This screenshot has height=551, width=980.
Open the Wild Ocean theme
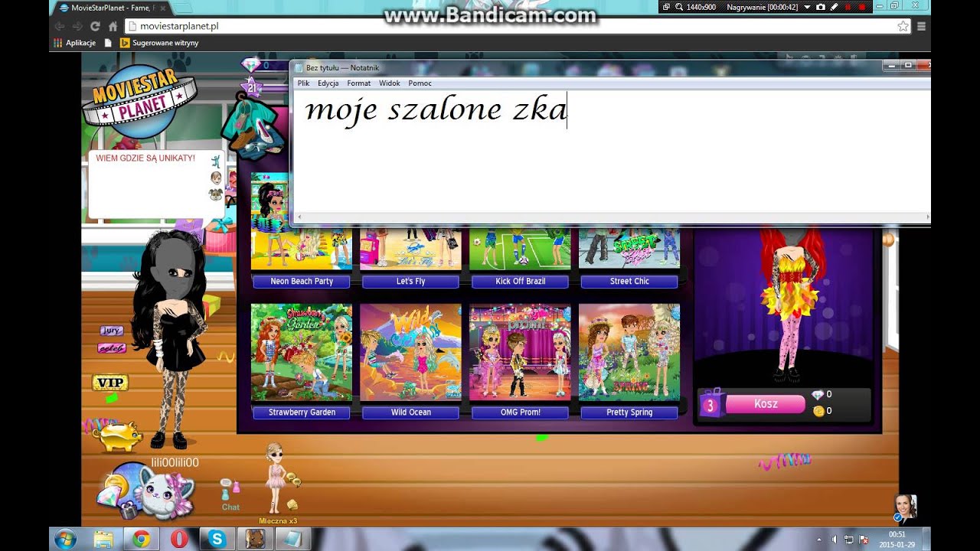[x=410, y=412]
